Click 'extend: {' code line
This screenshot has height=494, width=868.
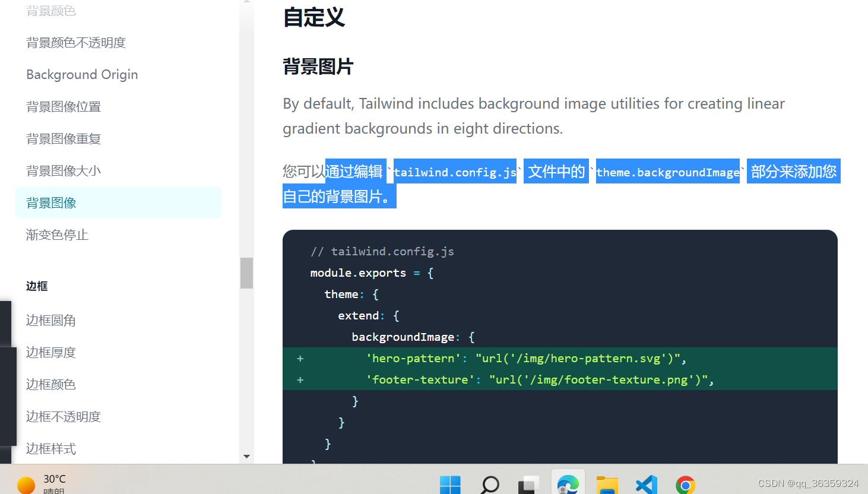click(369, 316)
